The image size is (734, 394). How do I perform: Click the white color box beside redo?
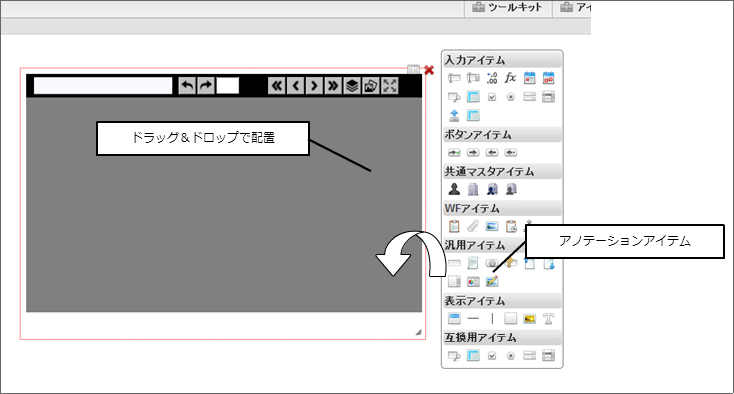click(228, 86)
